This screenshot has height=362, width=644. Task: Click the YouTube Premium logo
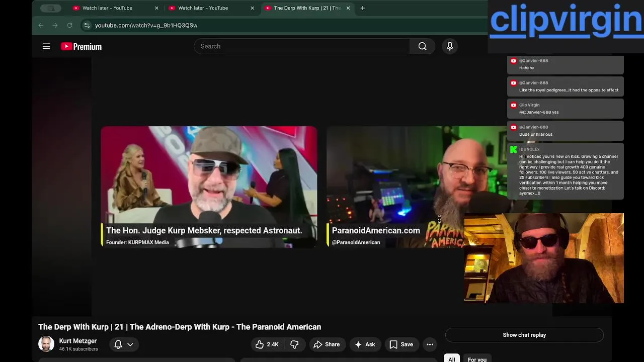coord(81,46)
